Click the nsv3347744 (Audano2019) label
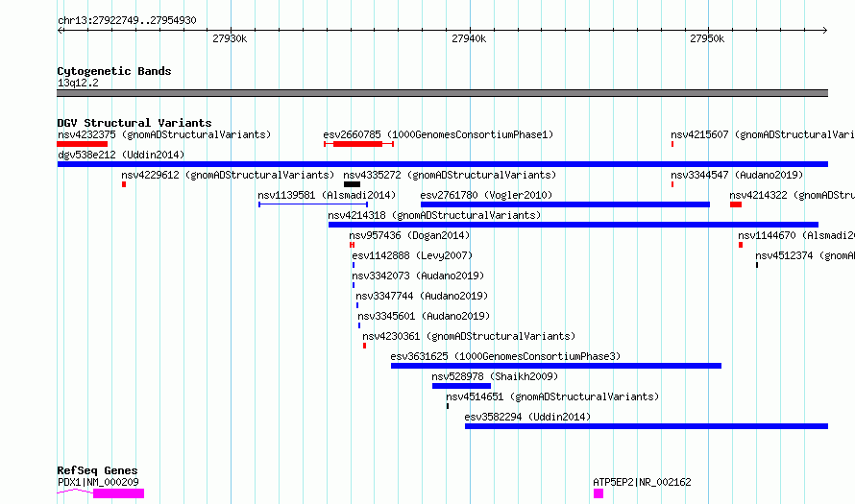855x504 pixels. [422, 296]
